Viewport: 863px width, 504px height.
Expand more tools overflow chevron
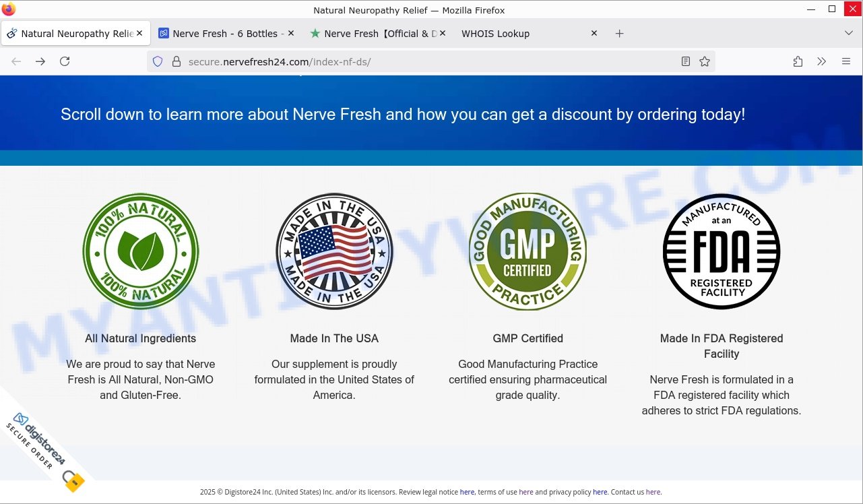[x=822, y=61]
